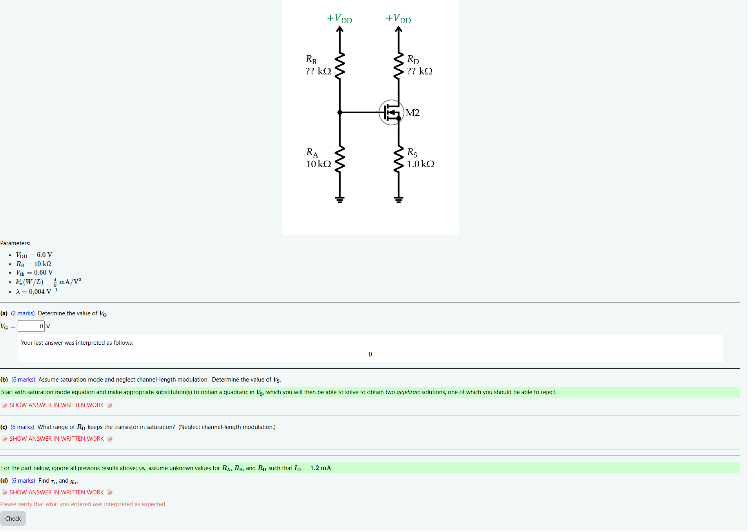Click the pencil icon after part (c) written work
This screenshot has width=756, height=532.
tap(110, 439)
